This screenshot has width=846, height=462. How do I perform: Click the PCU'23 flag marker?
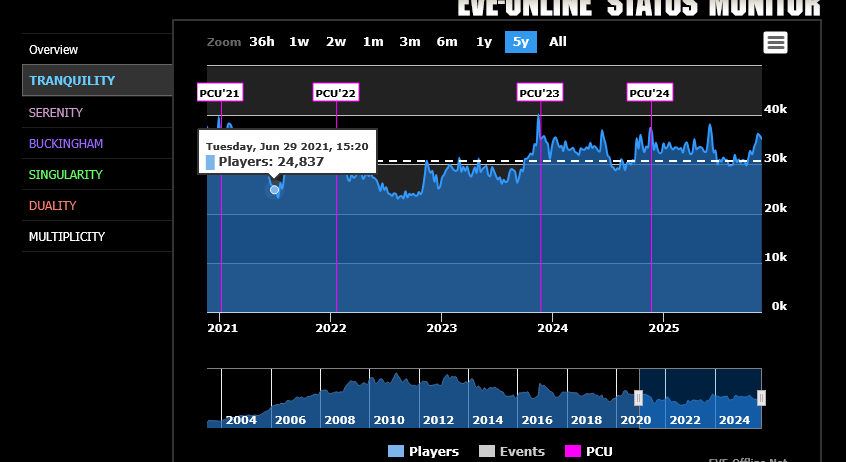(x=540, y=93)
